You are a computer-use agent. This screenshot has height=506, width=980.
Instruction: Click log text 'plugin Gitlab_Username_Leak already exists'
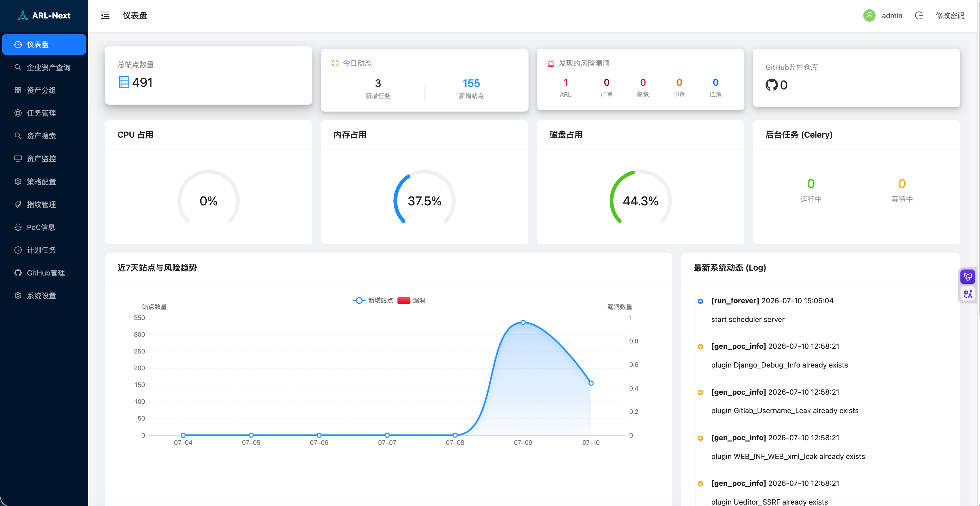(785, 411)
